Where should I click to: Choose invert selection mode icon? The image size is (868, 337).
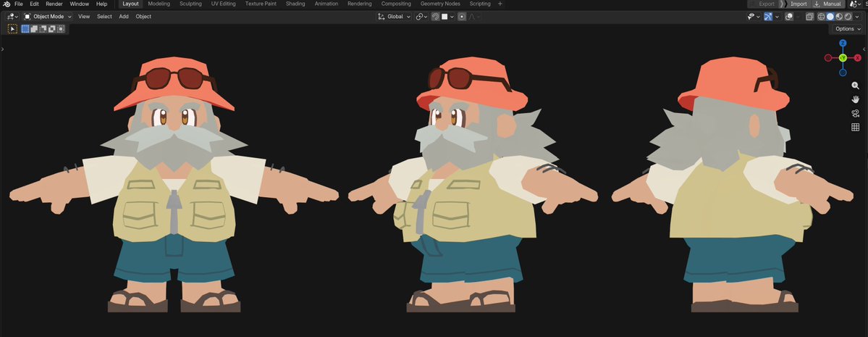[x=52, y=29]
